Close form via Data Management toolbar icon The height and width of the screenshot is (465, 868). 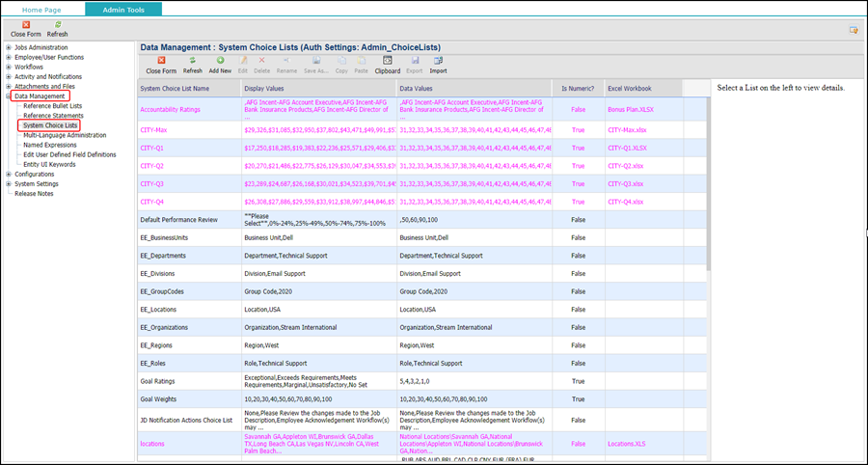[x=161, y=60]
